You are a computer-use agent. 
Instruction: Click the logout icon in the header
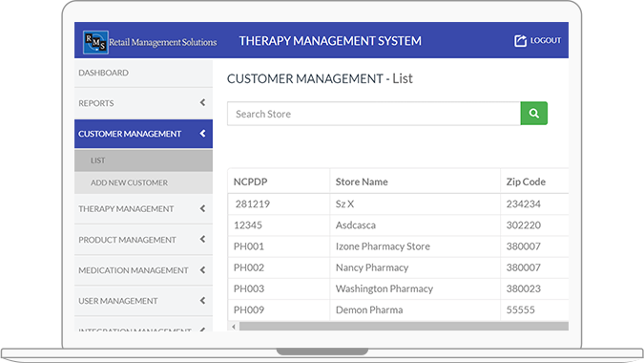point(520,41)
